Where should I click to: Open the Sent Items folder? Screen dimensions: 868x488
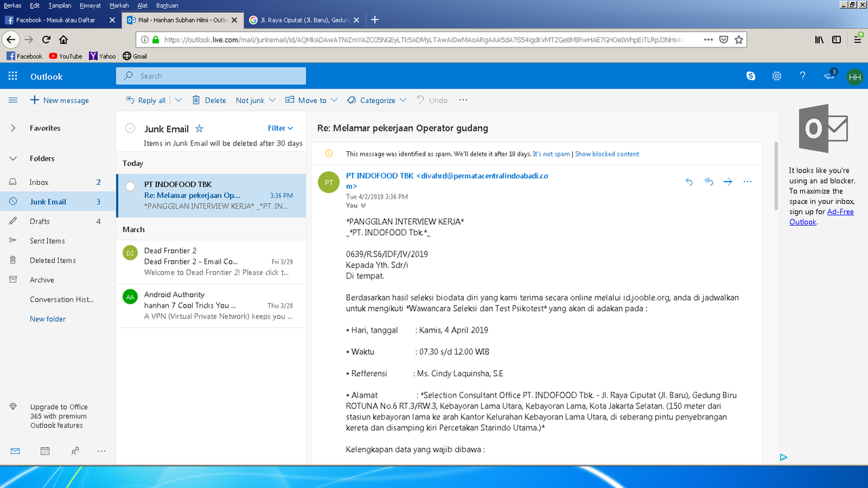pyautogui.click(x=58, y=241)
